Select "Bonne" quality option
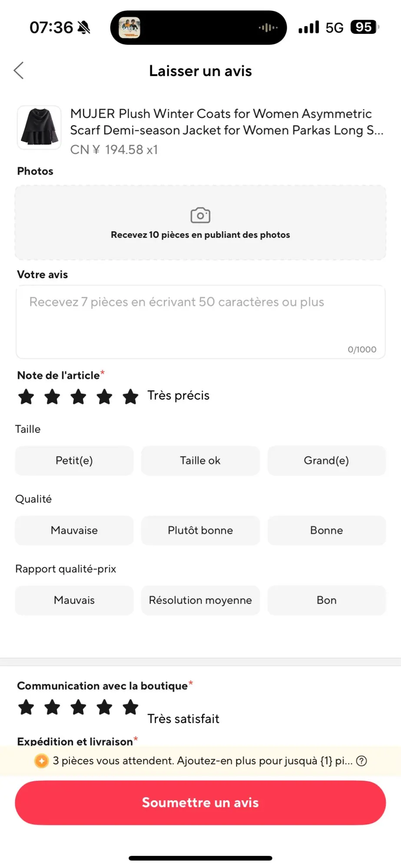Image resolution: width=401 pixels, height=868 pixels. (x=326, y=530)
